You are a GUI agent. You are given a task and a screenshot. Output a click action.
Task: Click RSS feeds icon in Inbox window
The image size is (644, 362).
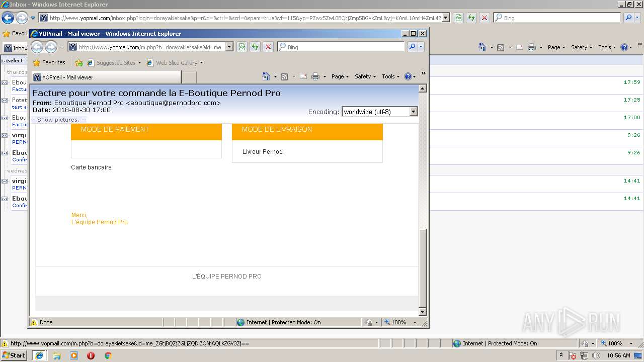501,47
